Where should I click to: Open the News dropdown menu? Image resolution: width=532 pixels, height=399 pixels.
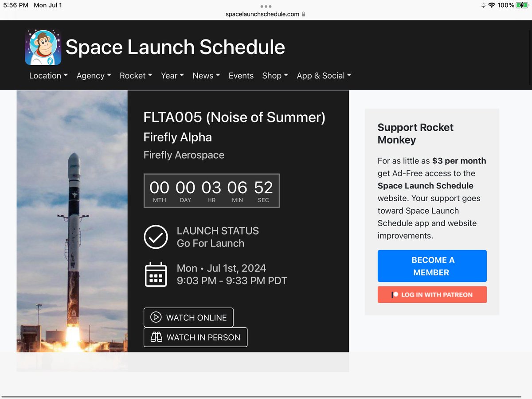pos(206,76)
